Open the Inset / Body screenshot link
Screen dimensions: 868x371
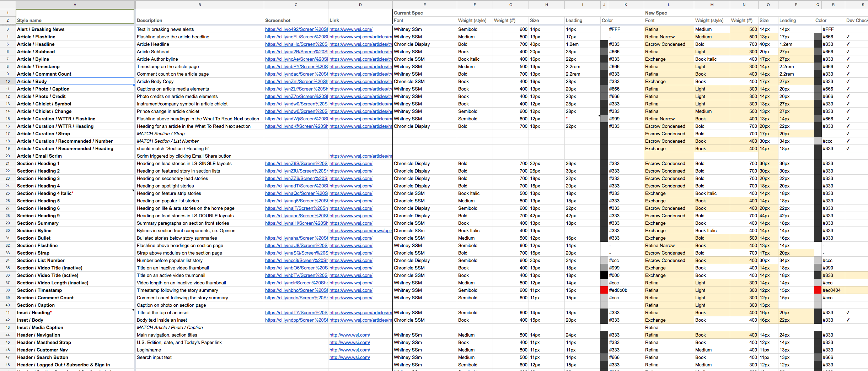tap(296, 320)
